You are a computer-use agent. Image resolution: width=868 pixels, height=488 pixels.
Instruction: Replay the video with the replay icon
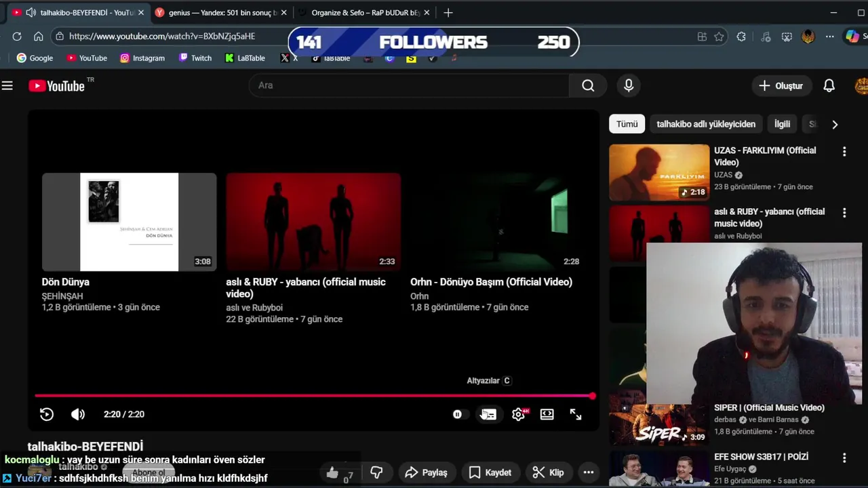47,414
